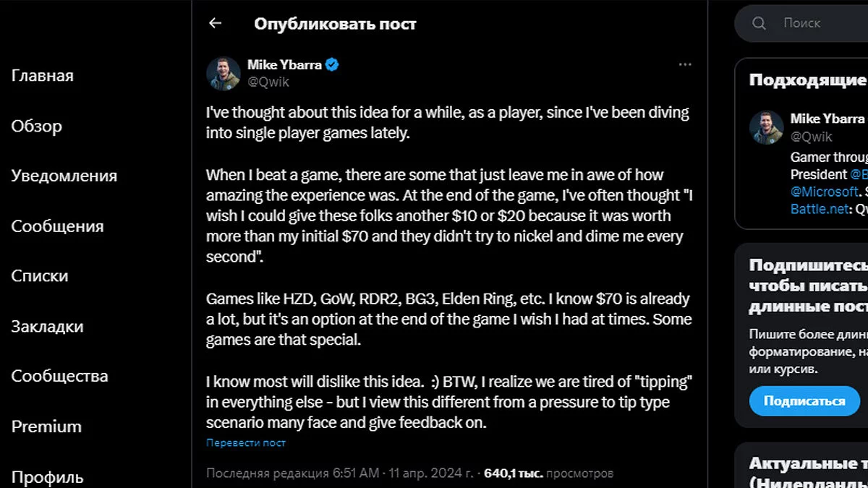
Task: Click the @Microsoft link in the bio
Action: point(824,192)
